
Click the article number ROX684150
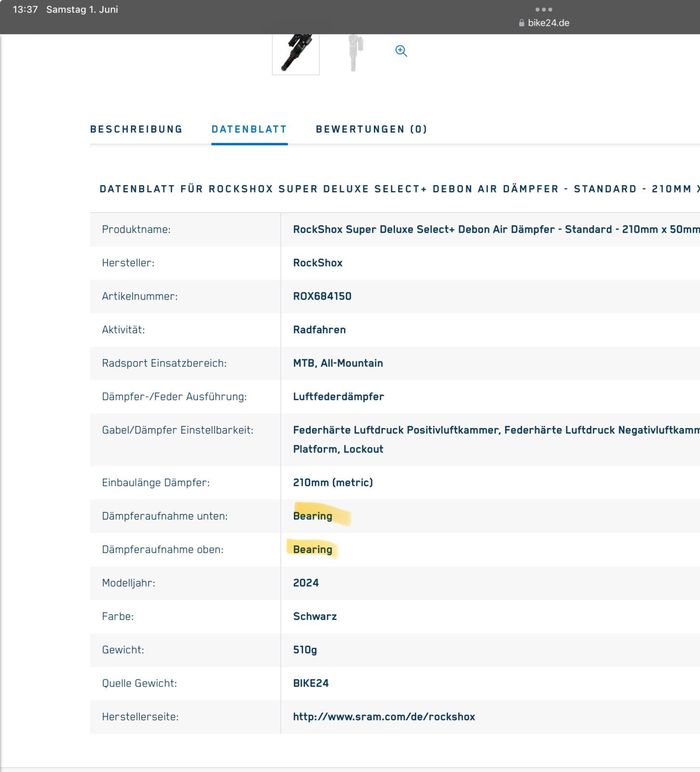322,296
